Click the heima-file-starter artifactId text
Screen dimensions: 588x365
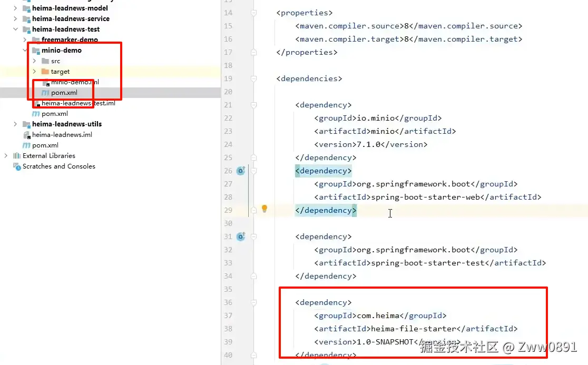[x=414, y=329]
